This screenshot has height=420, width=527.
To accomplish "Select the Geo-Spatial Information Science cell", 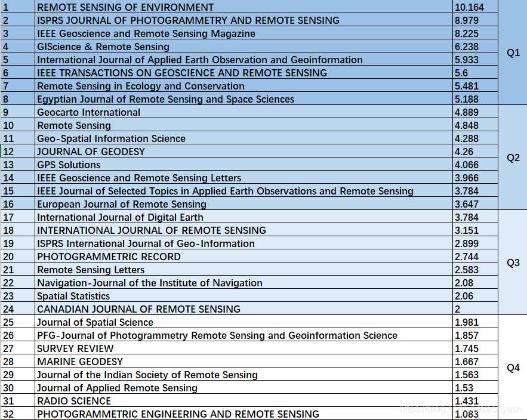I will 244,138.
